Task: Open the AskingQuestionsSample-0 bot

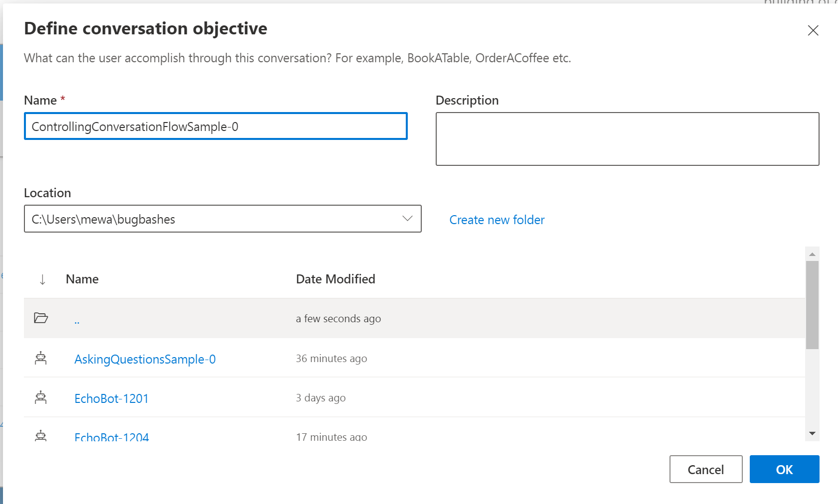Action: pos(145,359)
